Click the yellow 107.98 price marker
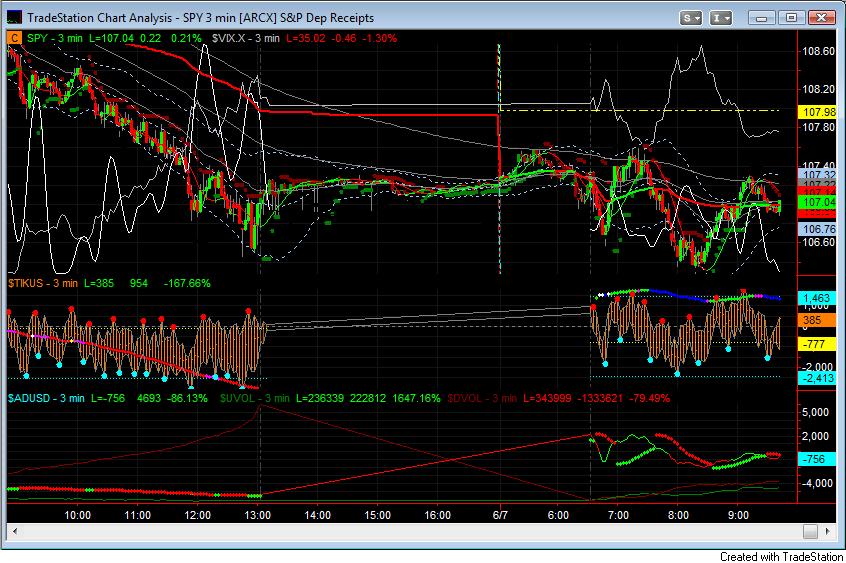Image resolution: width=846 pixels, height=563 pixels. tap(818, 112)
